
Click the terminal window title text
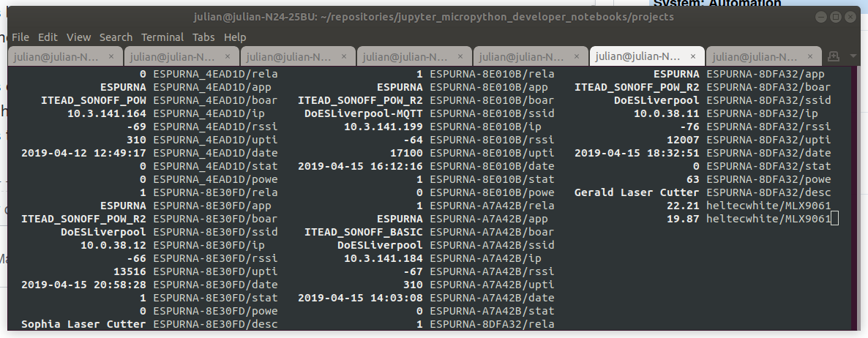pos(433,17)
